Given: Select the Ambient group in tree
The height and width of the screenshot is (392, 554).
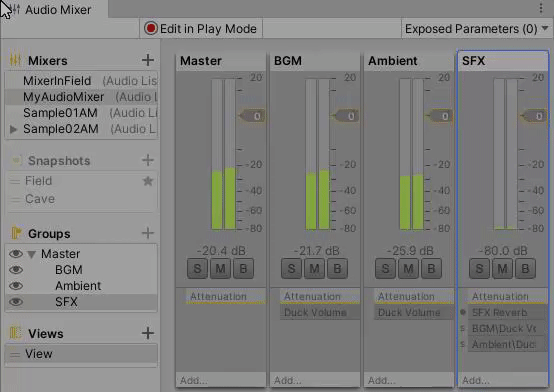Looking at the screenshot, I should pyautogui.click(x=82, y=286).
